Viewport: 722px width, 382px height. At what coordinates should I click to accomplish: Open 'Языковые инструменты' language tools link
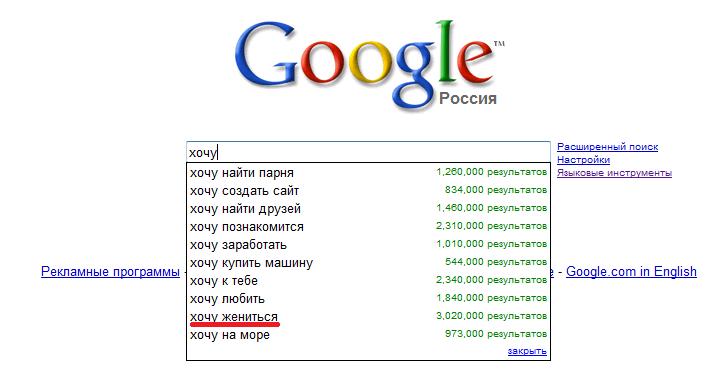(614, 173)
